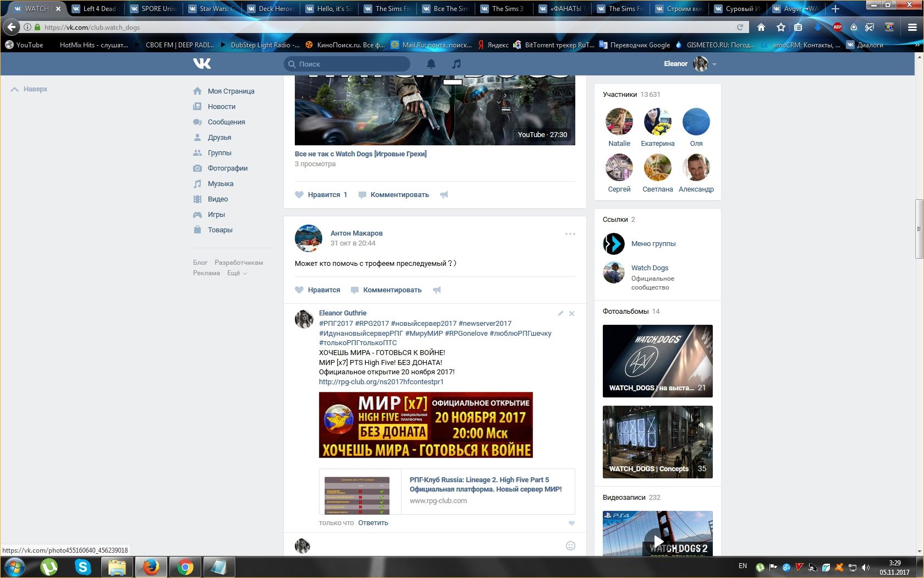Click the VK logo in header
The height and width of the screenshot is (578, 924).
202,64
